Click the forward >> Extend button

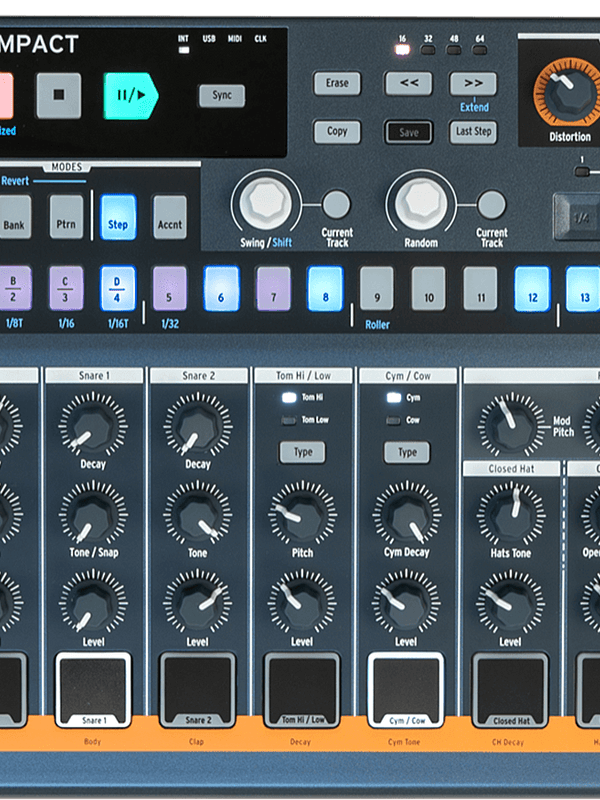pos(472,84)
